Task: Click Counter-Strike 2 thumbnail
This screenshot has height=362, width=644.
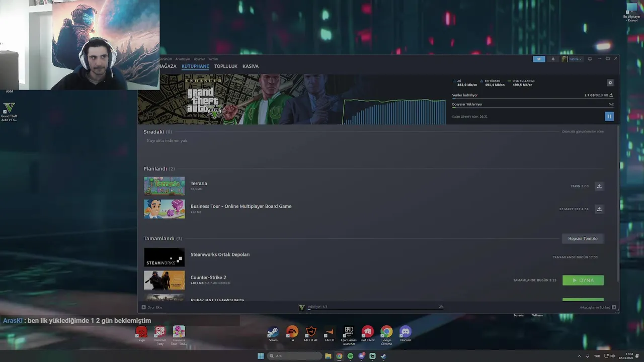Action: click(x=165, y=280)
